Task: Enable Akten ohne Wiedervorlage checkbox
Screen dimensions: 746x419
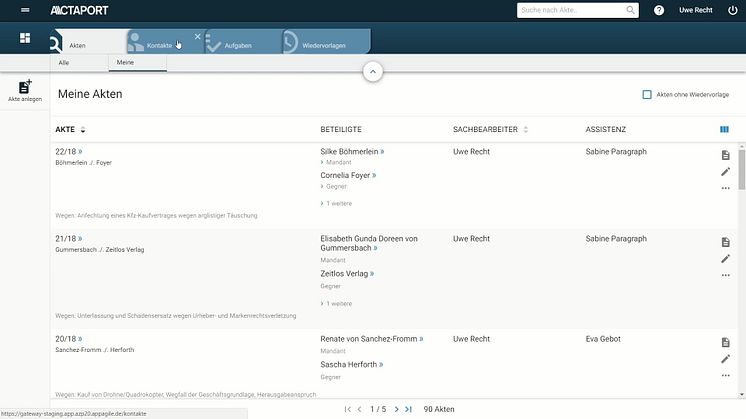Action: click(647, 95)
